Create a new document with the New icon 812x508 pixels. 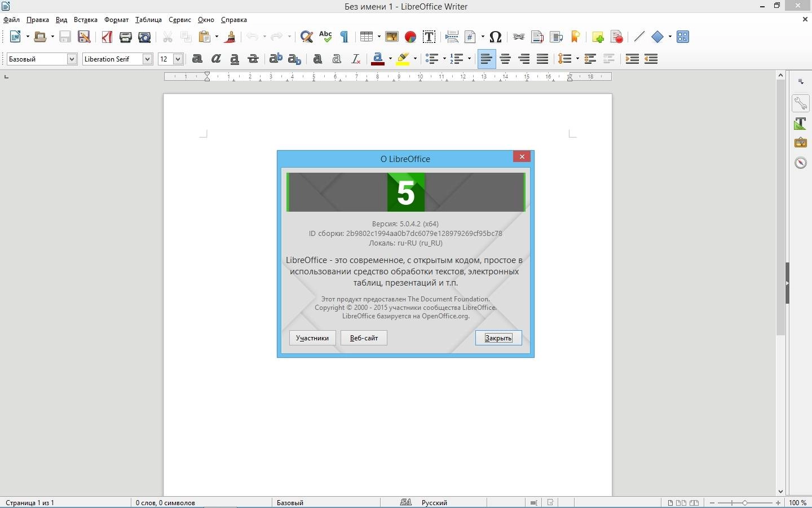15,37
